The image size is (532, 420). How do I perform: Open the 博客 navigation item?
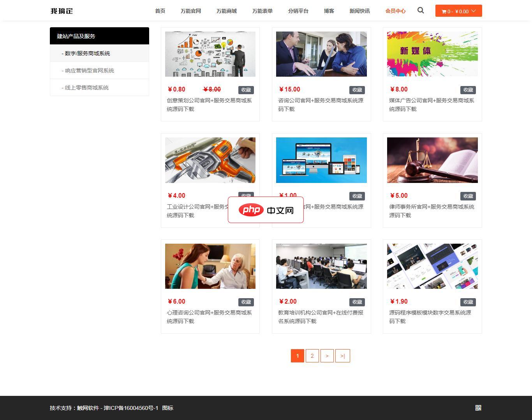(329, 11)
